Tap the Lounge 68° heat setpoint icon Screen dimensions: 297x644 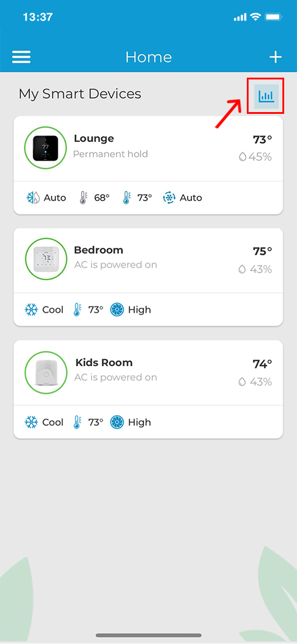click(83, 198)
